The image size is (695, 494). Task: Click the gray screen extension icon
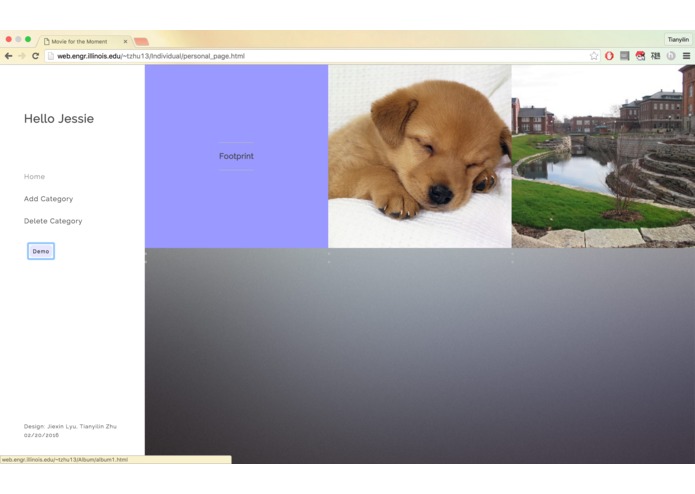click(625, 56)
